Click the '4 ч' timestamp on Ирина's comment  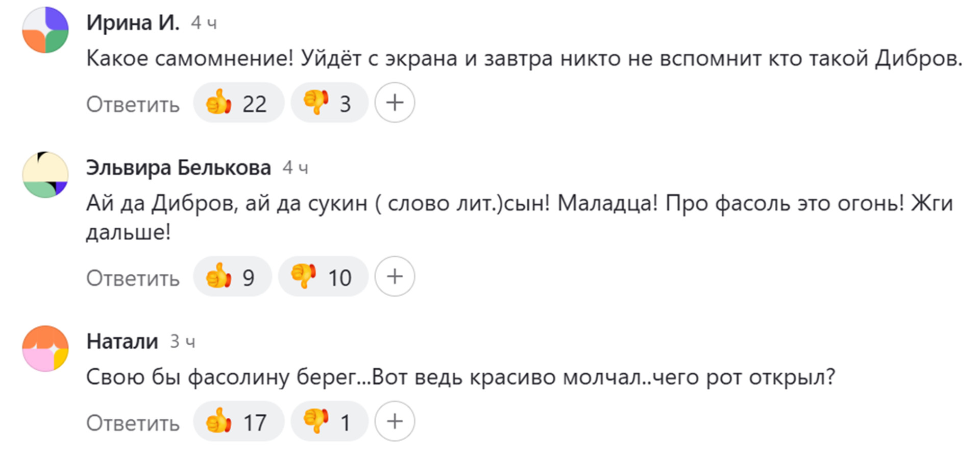204,23
